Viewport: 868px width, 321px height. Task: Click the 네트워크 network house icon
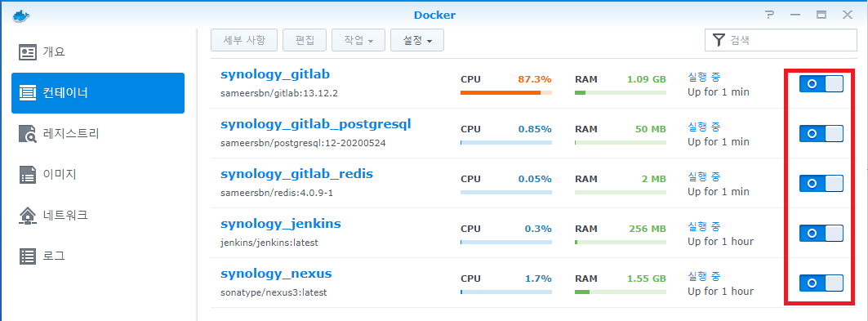(x=27, y=216)
